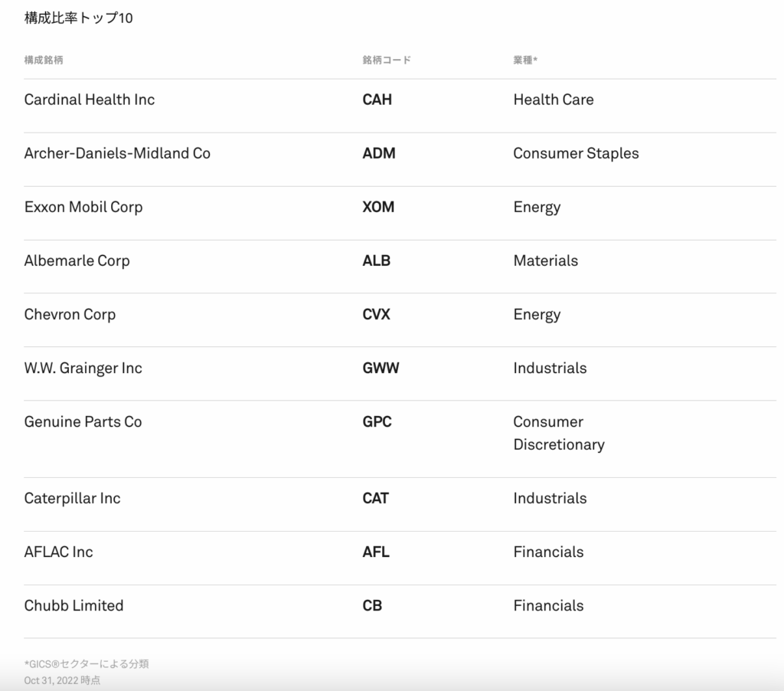Select the Consumer Discretionary sector cell
The image size is (784, 691).
(x=558, y=433)
